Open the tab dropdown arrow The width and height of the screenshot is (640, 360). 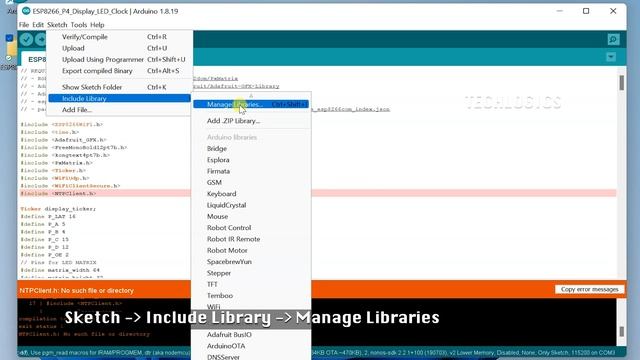coord(611,57)
